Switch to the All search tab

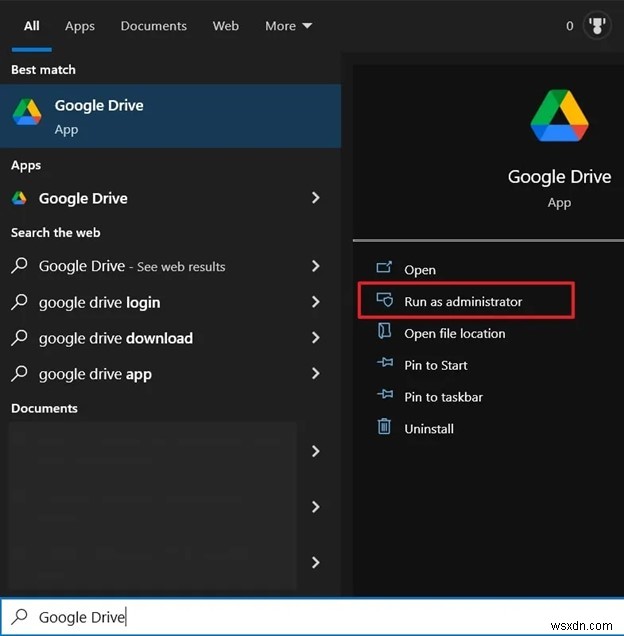32,26
